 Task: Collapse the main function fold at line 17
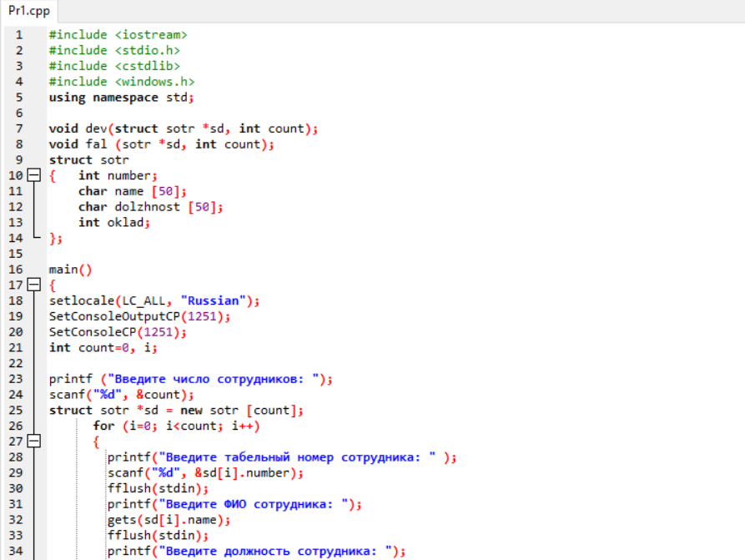point(33,285)
